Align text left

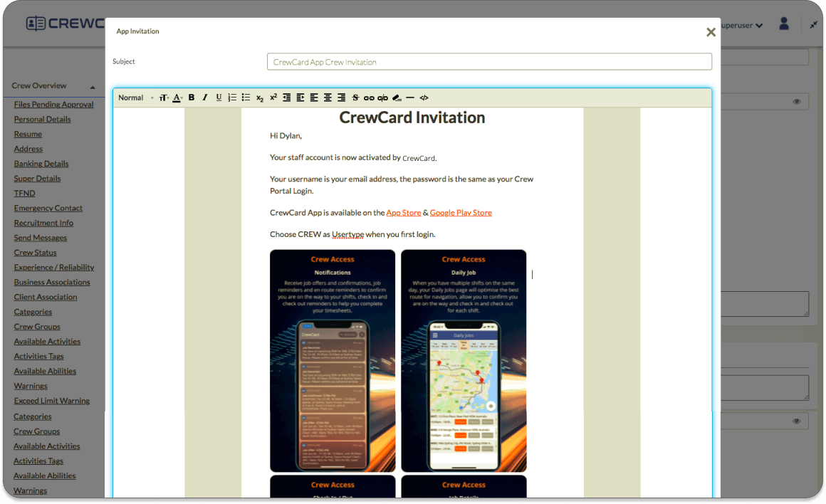(314, 98)
